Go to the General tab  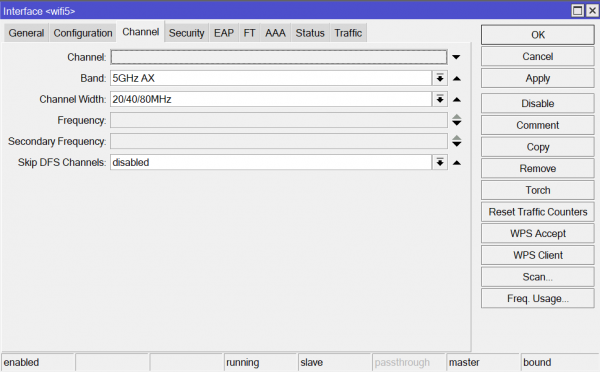(x=26, y=33)
